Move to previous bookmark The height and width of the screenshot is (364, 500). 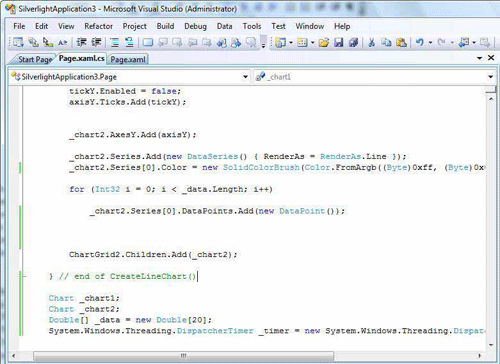click(163, 42)
